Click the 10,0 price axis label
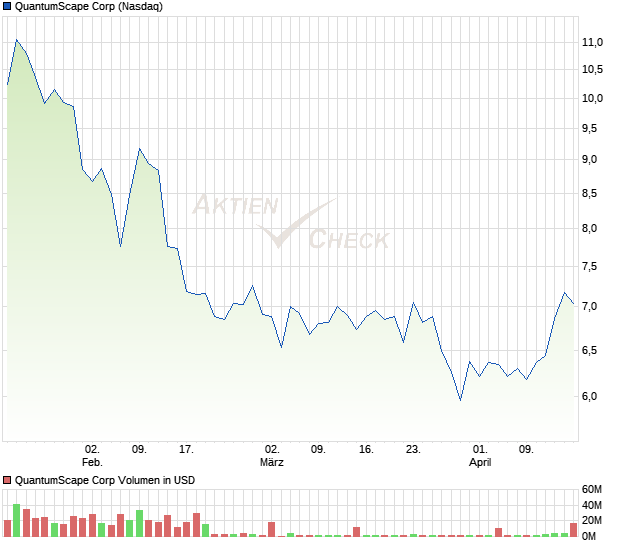Screen dimensions: 620x546 (x=592, y=98)
